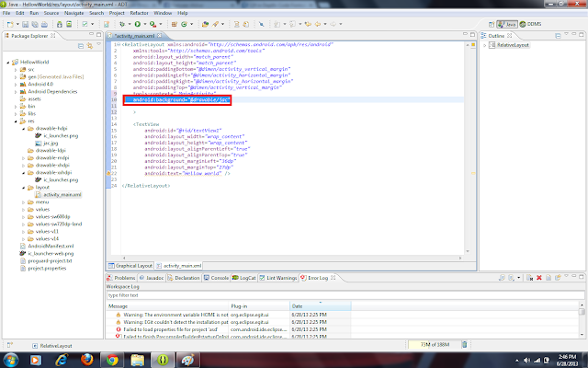Click the editor horizontal scrollbar
This screenshot has width=588, height=368.
(x=291, y=258)
